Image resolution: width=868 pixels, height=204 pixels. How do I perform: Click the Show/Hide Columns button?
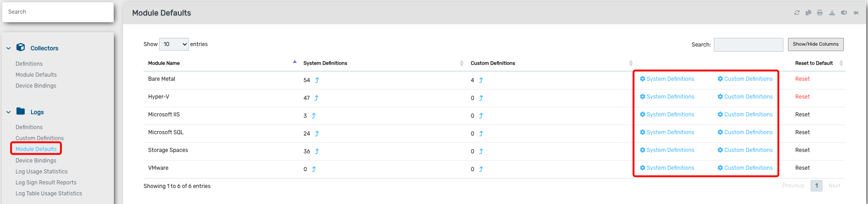pyautogui.click(x=816, y=44)
